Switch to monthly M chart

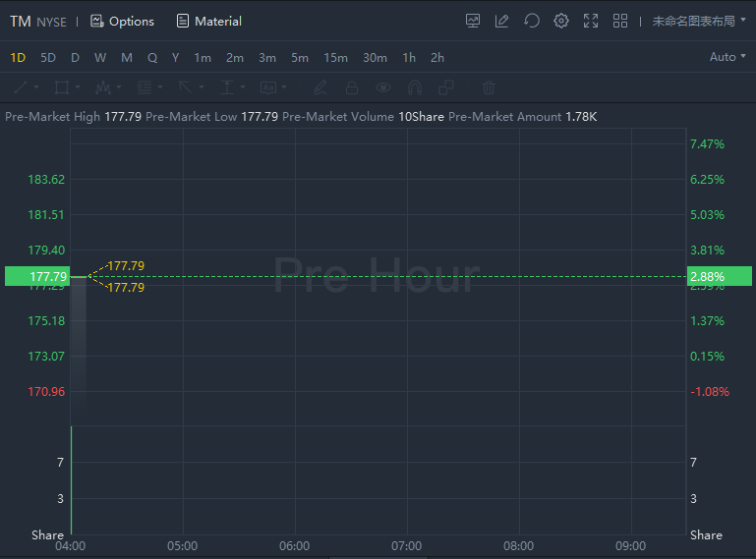click(x=126, y=58)
